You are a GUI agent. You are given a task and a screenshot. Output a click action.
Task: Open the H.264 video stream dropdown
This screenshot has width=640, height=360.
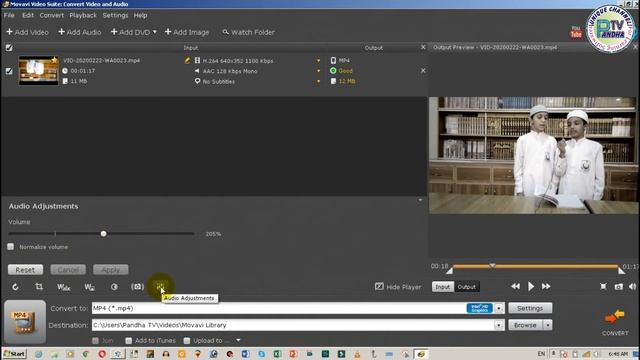[318, 60]
